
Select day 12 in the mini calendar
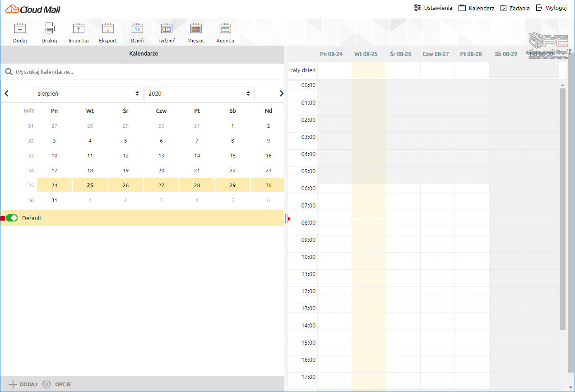[x=125, y=156]
